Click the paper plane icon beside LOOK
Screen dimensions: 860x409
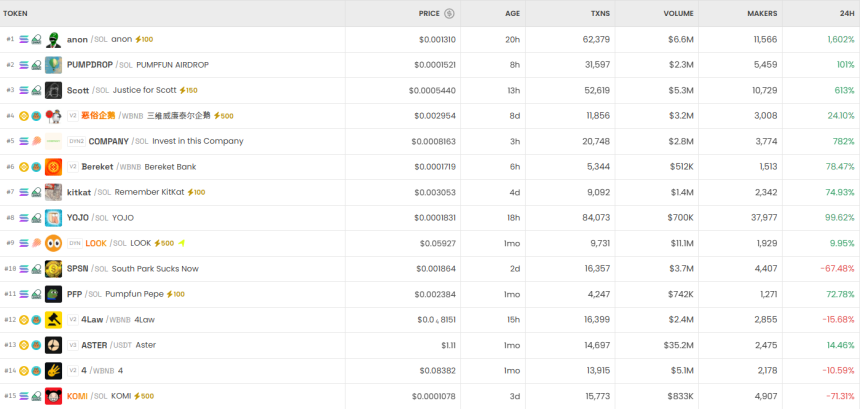point(183,243)
